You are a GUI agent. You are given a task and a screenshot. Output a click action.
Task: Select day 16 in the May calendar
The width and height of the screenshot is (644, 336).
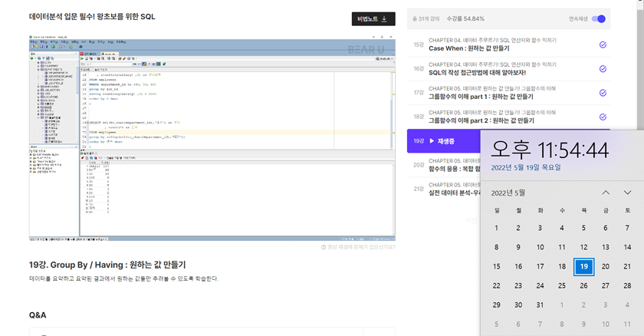[x=518, y=267]
